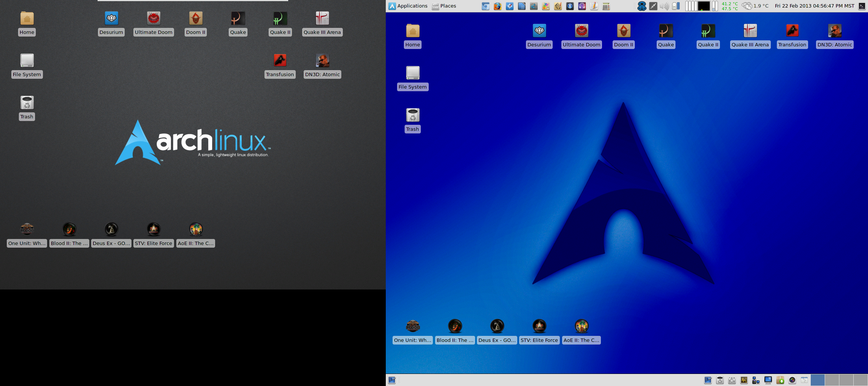Select the Trash icon on the blue desktop
Image resolution: width=868 pixels, height=386 pixels.
pyautogui.click(x=413, y=120)
